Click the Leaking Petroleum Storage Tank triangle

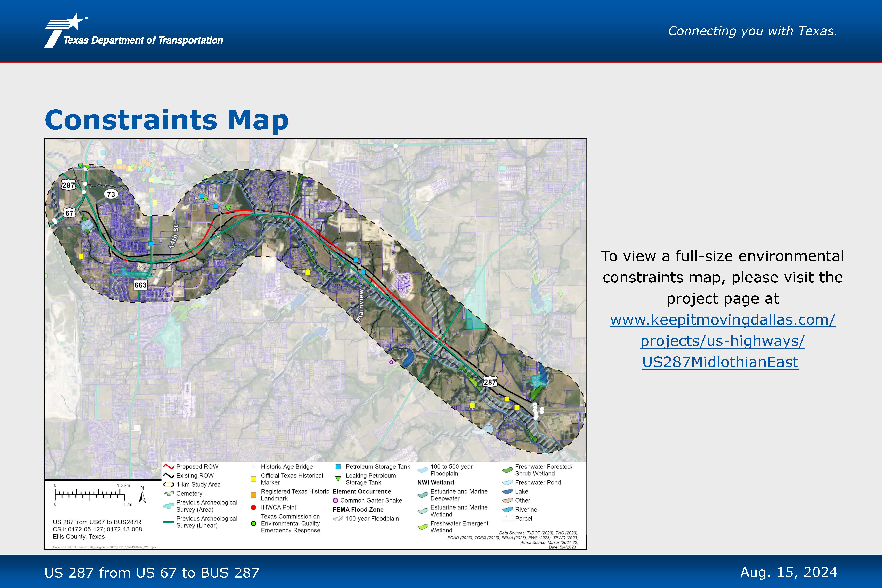point(338,479)
